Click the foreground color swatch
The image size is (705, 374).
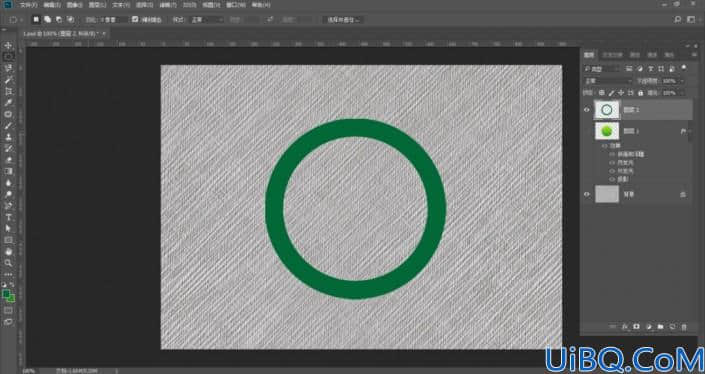[6, 294]
